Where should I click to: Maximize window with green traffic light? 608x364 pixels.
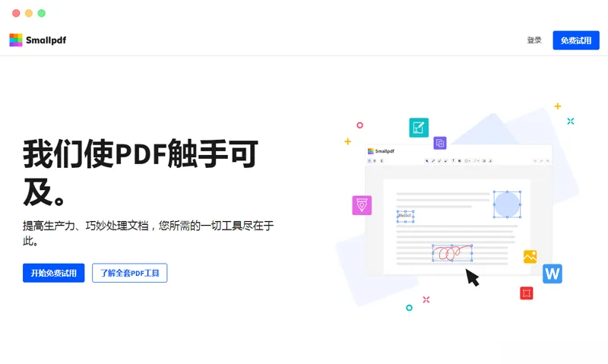click(x=42, y=13)
